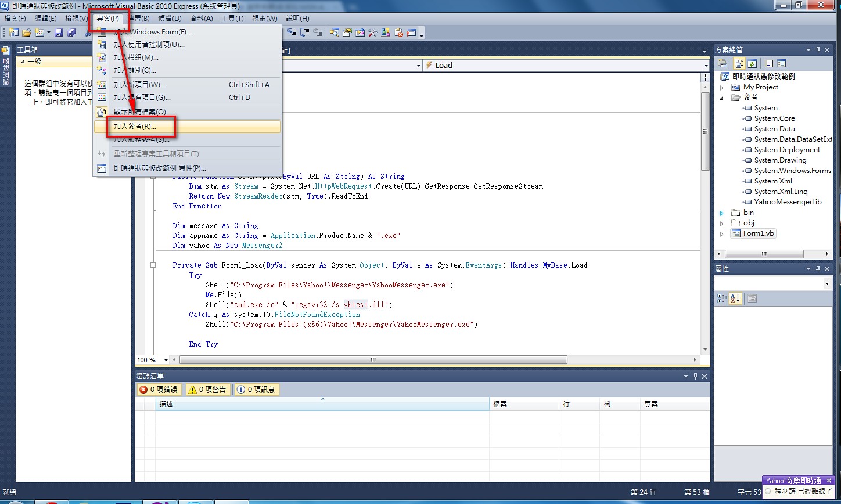841x504 pixels.
Task: Open the 屬性 panel object dropdown
Action: tap(827, 283)
